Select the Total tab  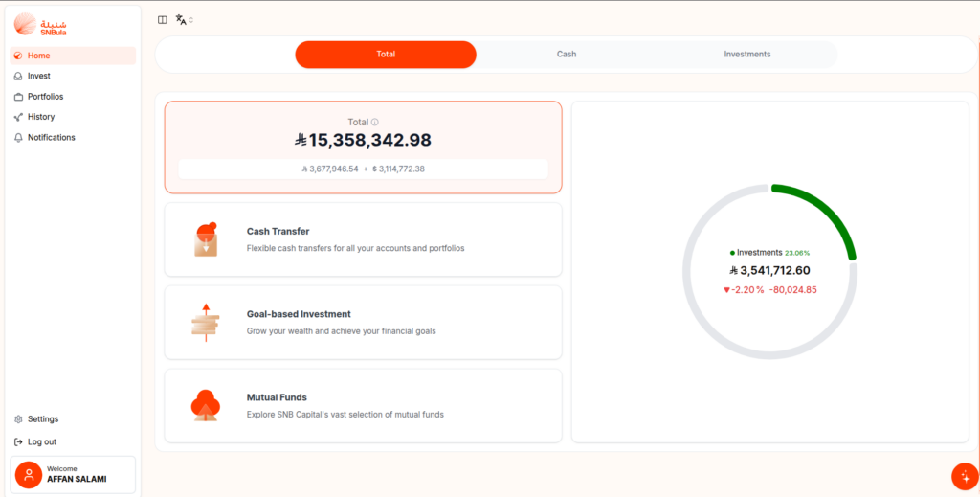386,55
